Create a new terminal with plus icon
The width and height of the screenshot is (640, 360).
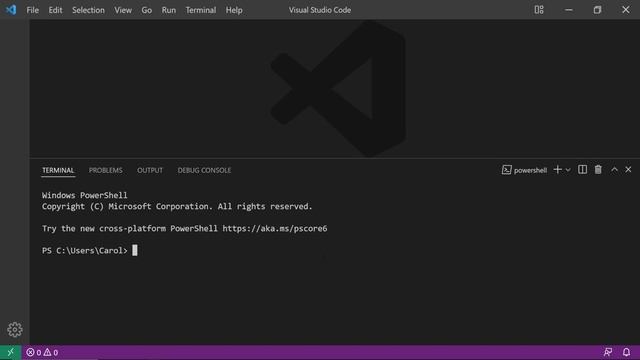click(557, 170)
